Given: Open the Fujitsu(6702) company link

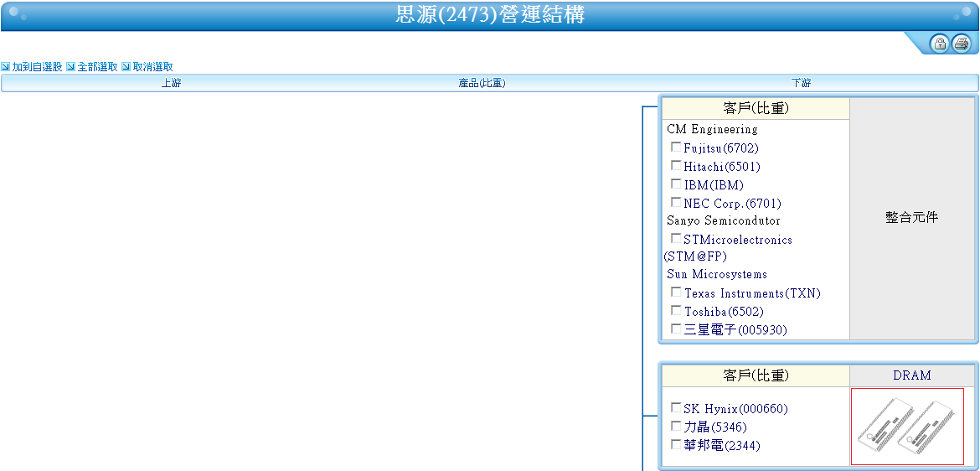Looking at the screenshot, I should 720,148.
